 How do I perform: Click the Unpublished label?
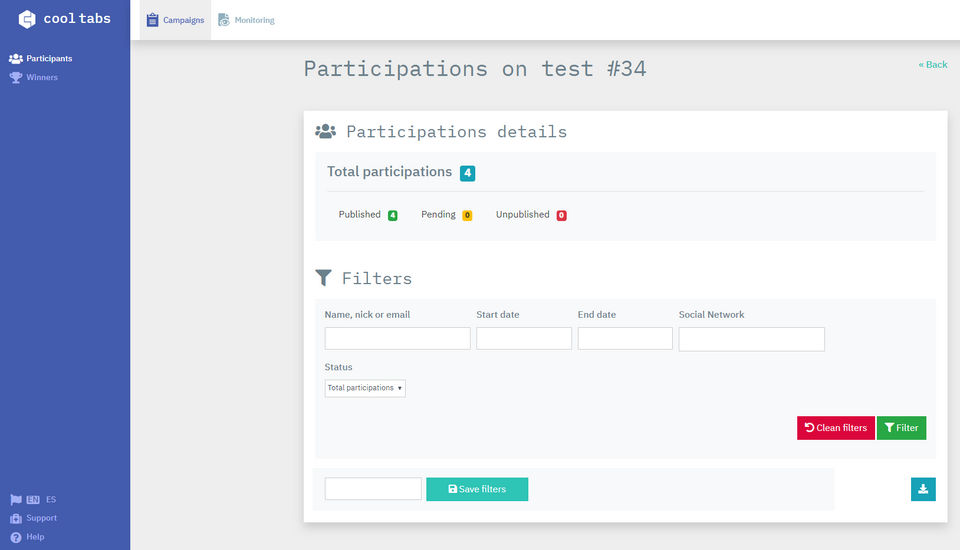523,214
